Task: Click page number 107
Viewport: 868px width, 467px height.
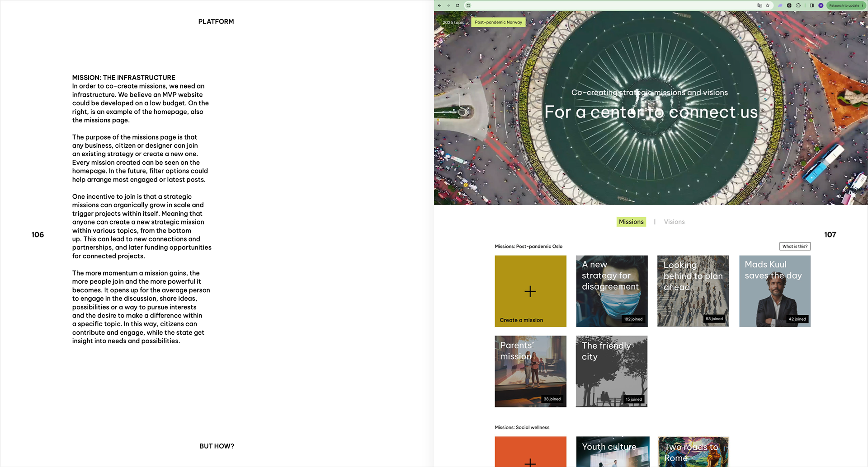Action: (830, 235)
